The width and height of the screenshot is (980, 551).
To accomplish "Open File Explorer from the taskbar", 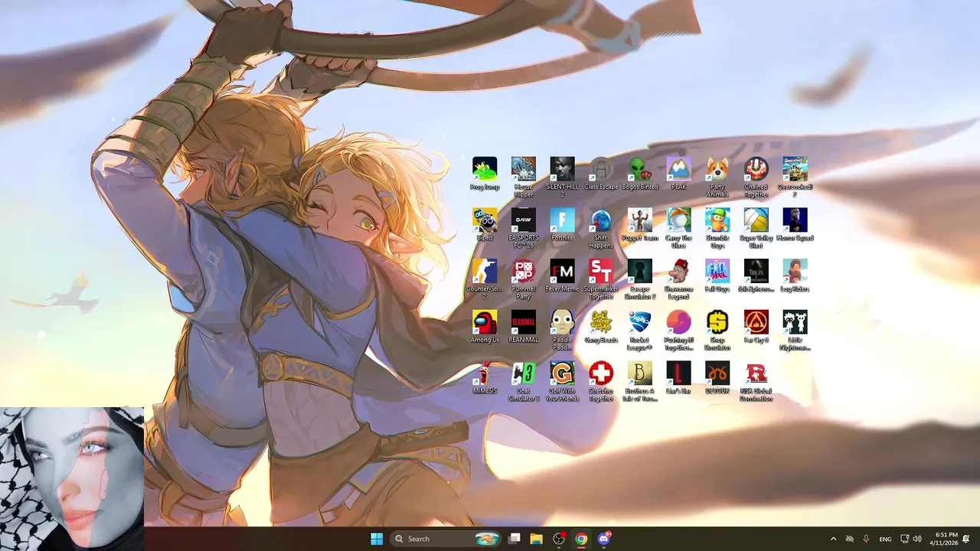I will 537,539.
